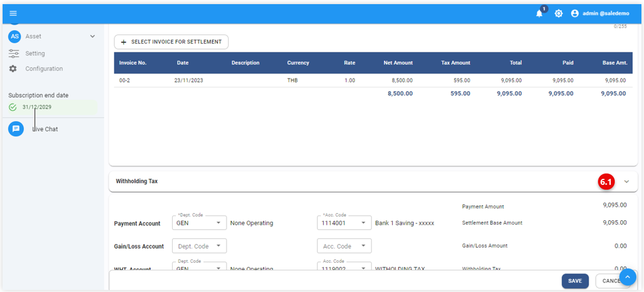Open Gain/Loss Account Acc. Code dropdown
This screenshot has width=644, height=292.
[363, 247]
